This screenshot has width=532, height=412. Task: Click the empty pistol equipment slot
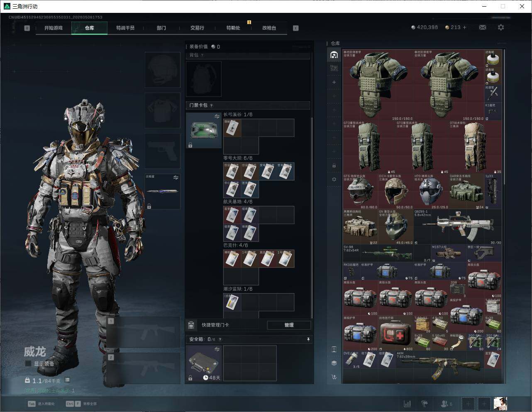click(163, 151)
